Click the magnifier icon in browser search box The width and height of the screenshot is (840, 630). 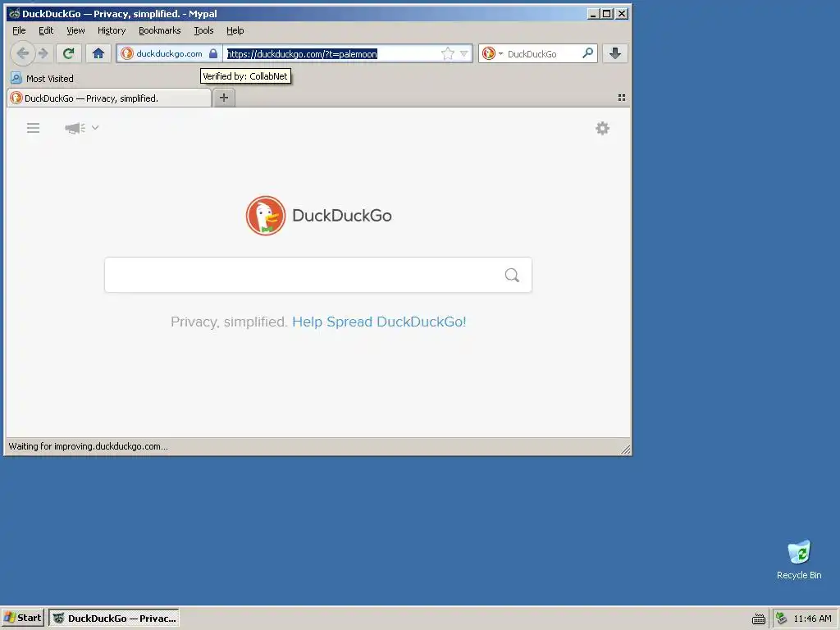click(587, 53)
